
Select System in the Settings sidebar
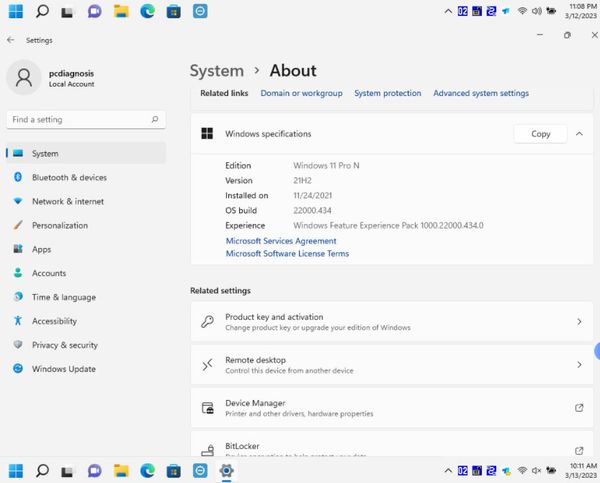click(86, 153)
